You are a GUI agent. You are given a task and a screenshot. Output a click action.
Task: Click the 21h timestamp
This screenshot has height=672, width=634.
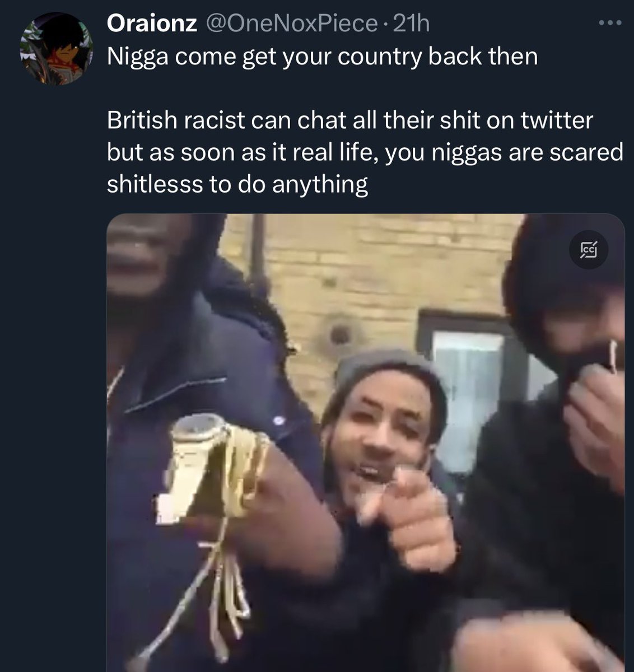(412, 23)
